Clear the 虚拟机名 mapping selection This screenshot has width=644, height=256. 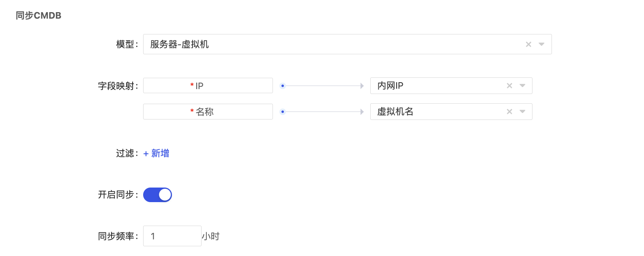509,112
